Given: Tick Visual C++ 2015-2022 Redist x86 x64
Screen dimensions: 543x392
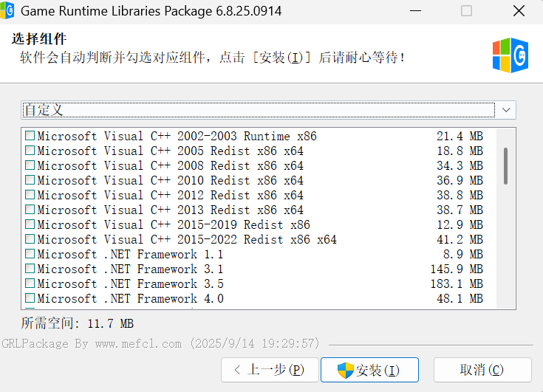Looking at the screenshot, I should pos(30,239).
